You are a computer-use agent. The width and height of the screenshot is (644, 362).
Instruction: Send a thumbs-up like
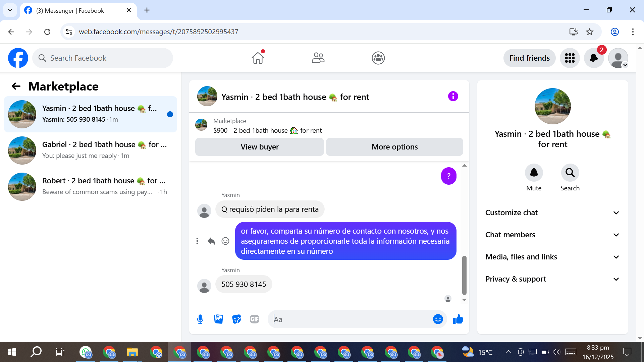pos(458,319)
